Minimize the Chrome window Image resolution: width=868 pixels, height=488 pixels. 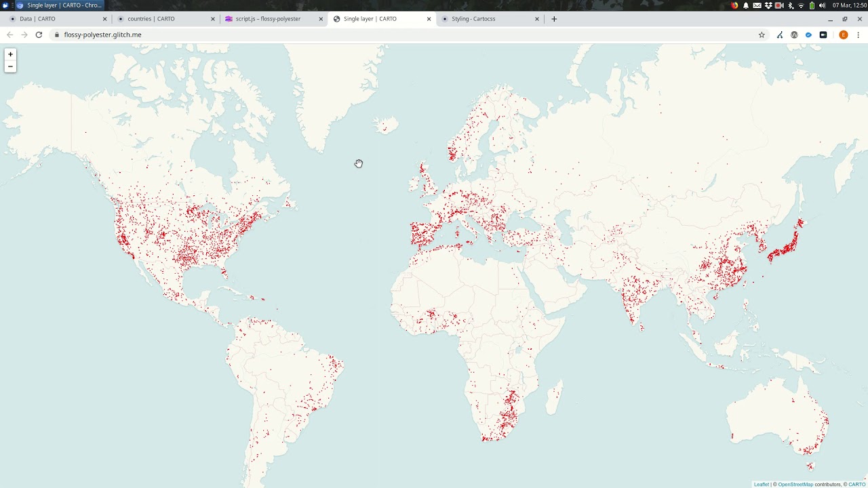830,19
